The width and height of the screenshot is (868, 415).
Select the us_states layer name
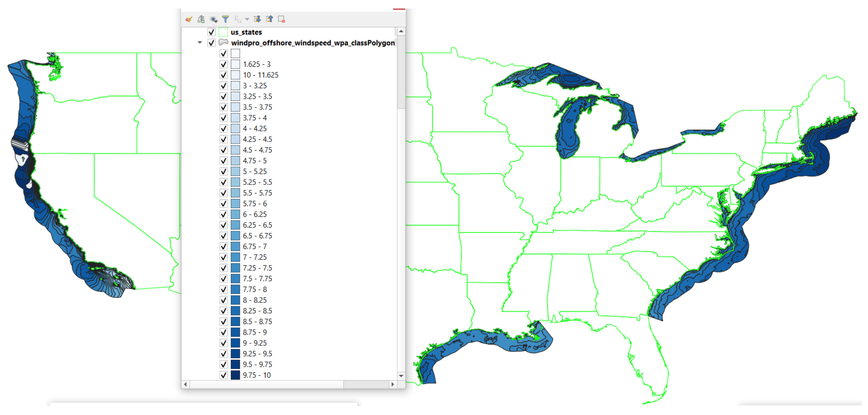[x=246, y=32]
